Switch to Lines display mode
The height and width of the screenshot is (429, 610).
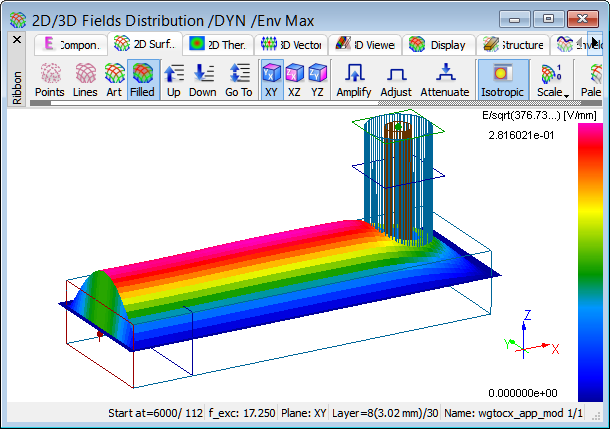[86, 79]
